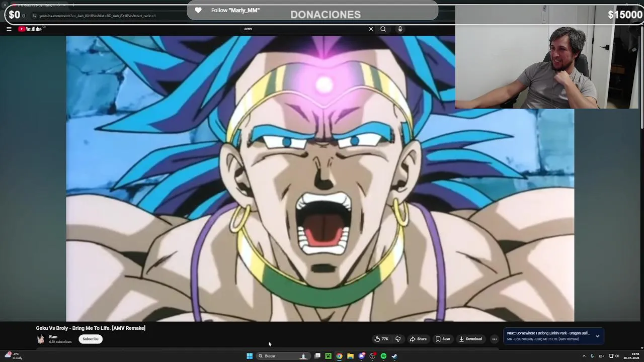Save the video to a playlist

click(443, 339)
